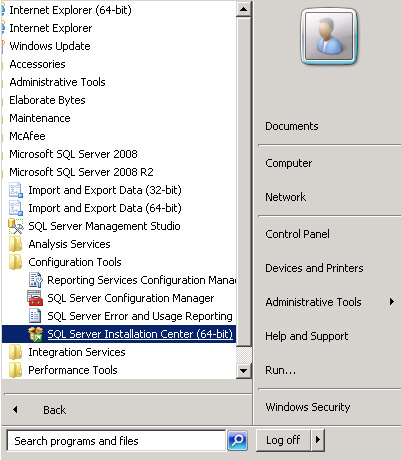Open Documents from the right pane
Image resolution: width=402 pixels, height=460 pixels.
point(292,126)
